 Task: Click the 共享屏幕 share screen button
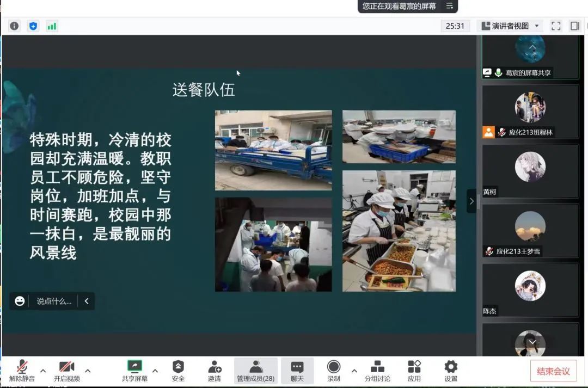coord(134,371)
